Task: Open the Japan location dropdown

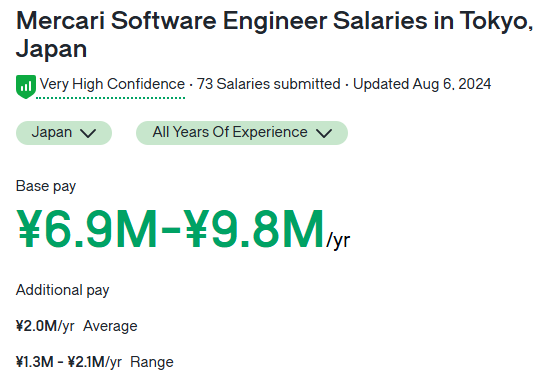Action: point(64,133)
